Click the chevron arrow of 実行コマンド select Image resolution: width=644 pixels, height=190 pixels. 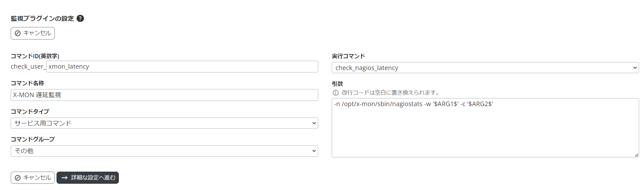click(x=635, y=68)
